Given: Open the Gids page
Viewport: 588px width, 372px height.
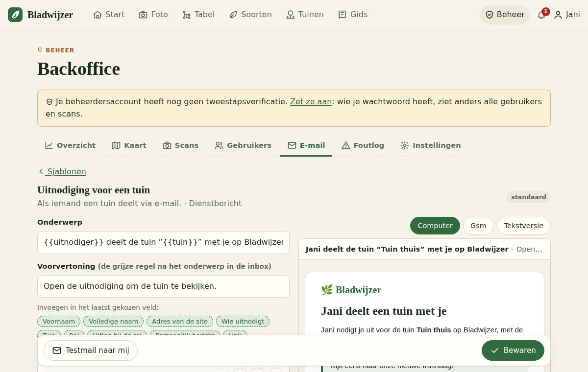Looking at the screenshot, I should [353, 15].
